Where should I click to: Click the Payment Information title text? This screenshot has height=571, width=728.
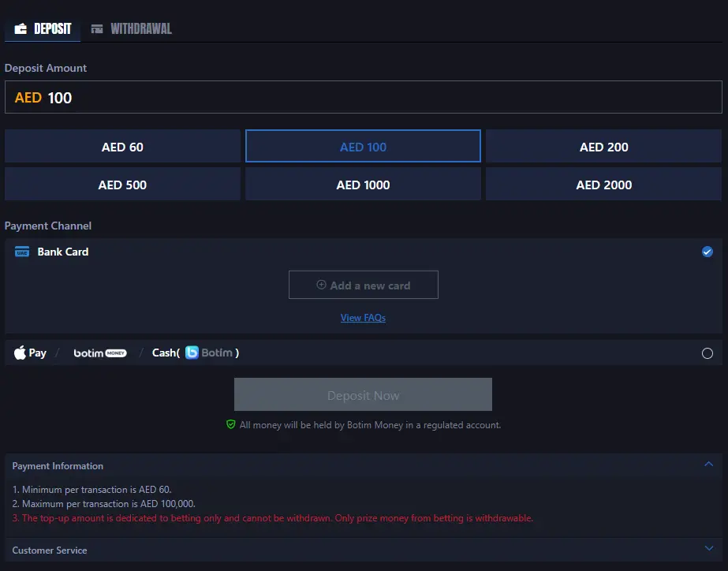pyautogui.click(x=58, y=465)
